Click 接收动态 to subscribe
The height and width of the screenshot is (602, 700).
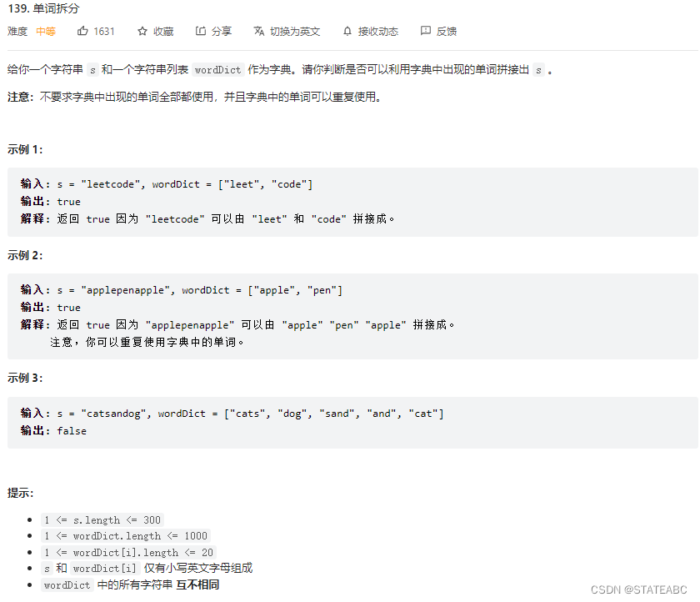click(377, 31)
